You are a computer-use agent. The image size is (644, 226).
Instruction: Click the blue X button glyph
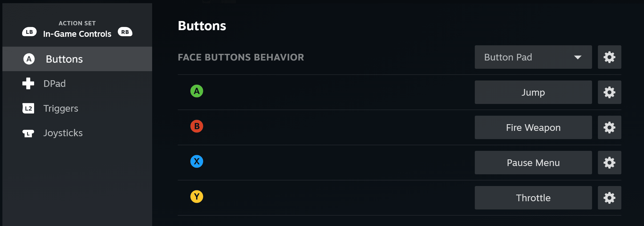click(x=197, y=162)
